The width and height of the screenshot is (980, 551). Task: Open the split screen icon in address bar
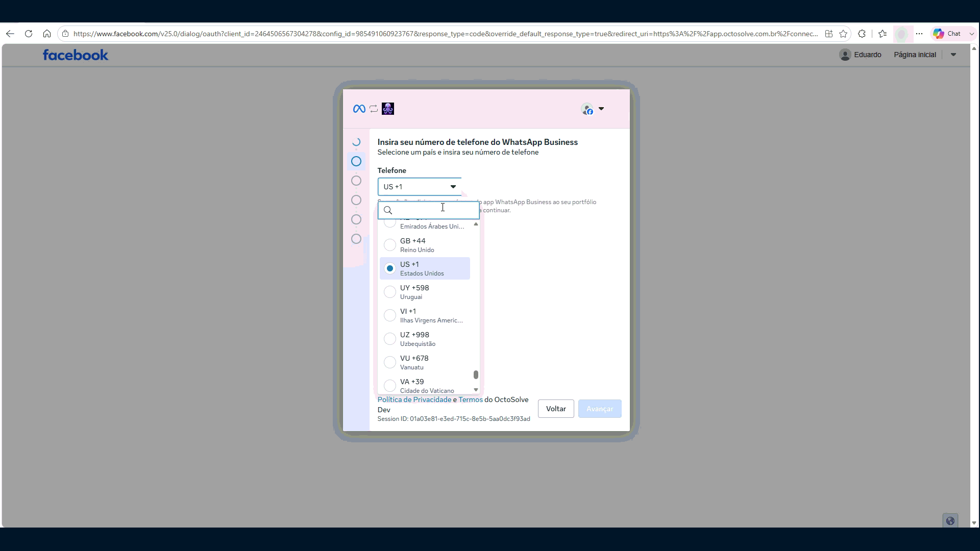(x=829, y=34)
